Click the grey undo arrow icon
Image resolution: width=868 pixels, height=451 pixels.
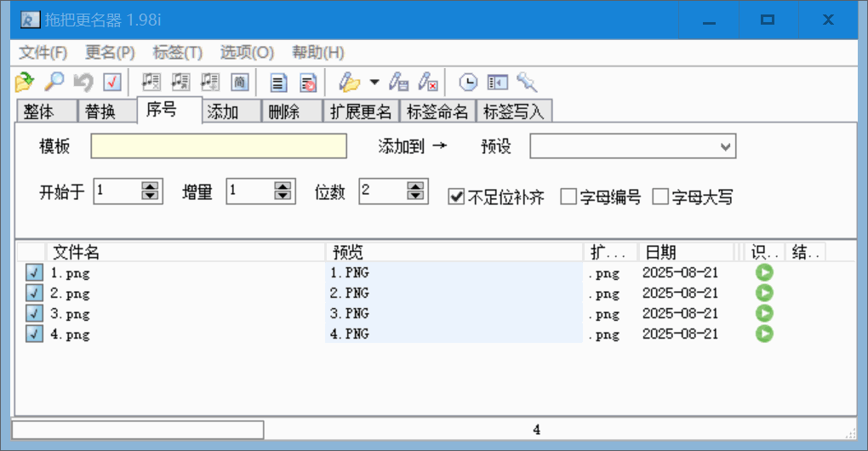[83, 83]
